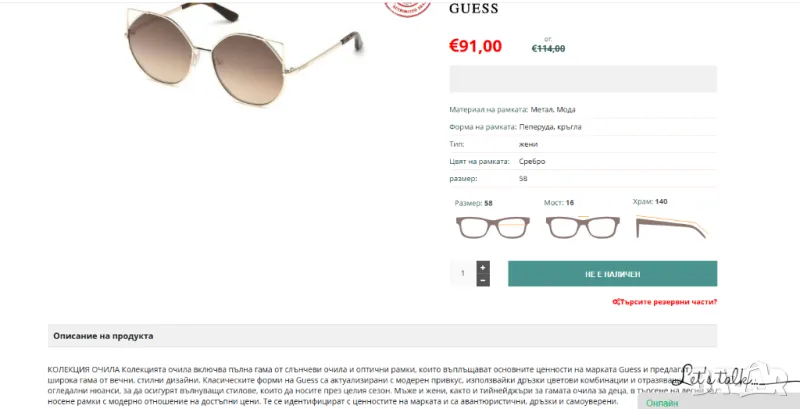The height and width of the screenshot is (409, 800).
Task: Click the НЕ Е НАЛИЧЕН button
Action: 612,274
